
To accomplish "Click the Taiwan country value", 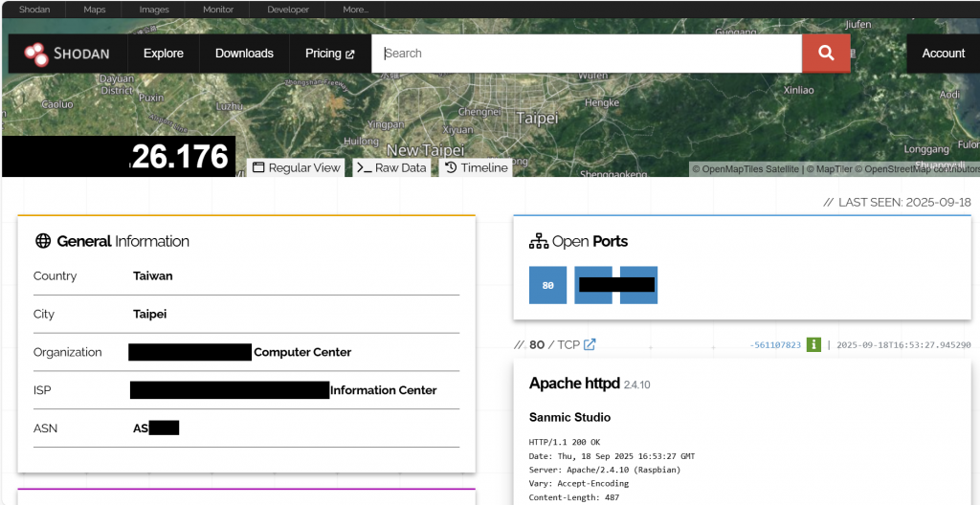I will [152, 275].
